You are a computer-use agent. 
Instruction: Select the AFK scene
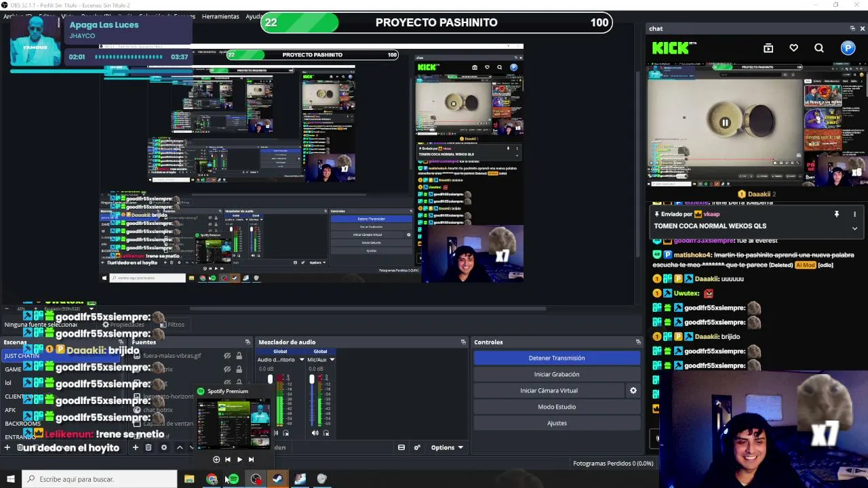(10, 410)
